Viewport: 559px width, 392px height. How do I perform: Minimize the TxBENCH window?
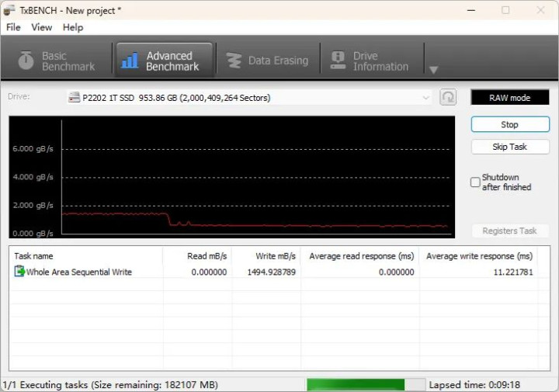point(471,10)
